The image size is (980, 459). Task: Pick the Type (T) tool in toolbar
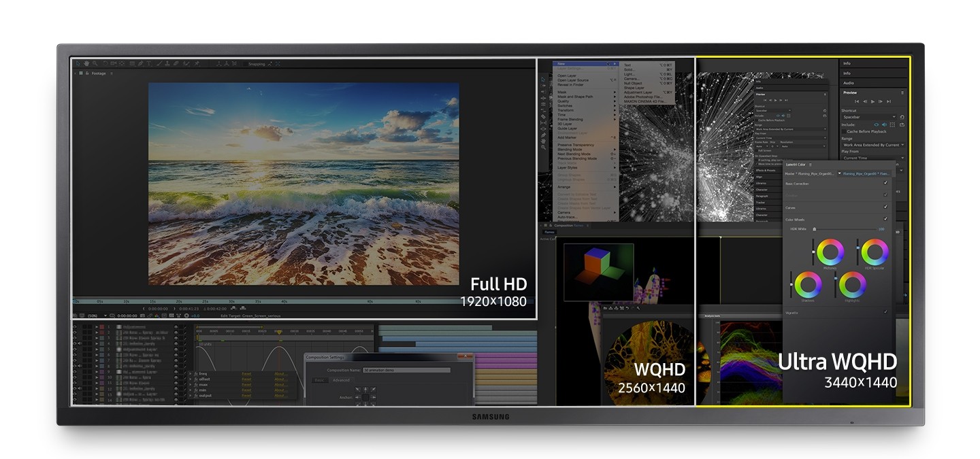[149, 63]
